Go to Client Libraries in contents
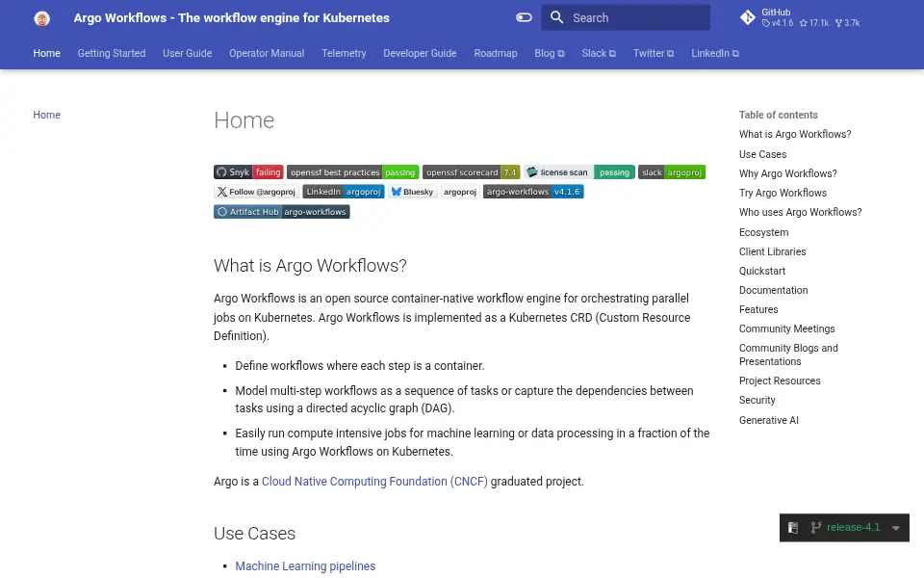 (773, 251)
